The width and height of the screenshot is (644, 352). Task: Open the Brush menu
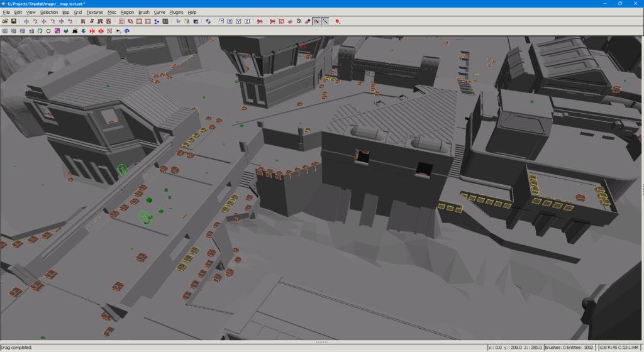tap(144, 13)
